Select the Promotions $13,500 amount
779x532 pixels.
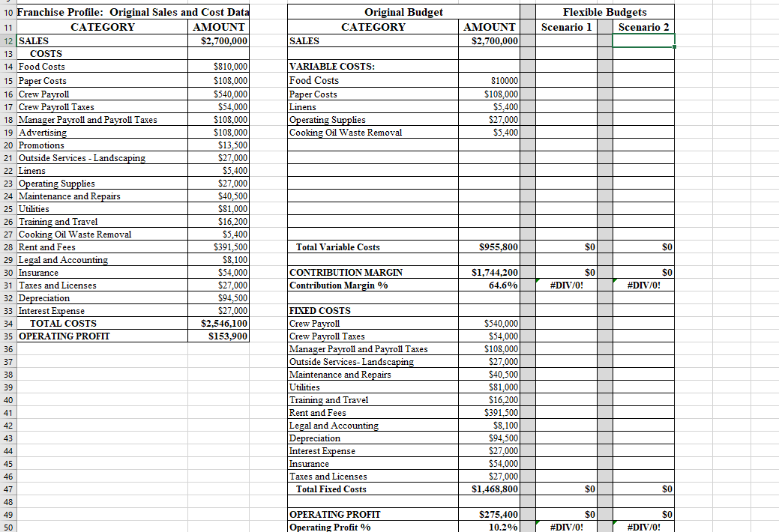click(x=219, y=145)
